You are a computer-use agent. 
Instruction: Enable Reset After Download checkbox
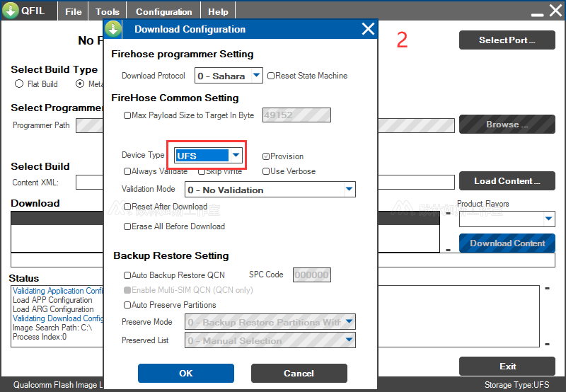[x=127, y=207]
